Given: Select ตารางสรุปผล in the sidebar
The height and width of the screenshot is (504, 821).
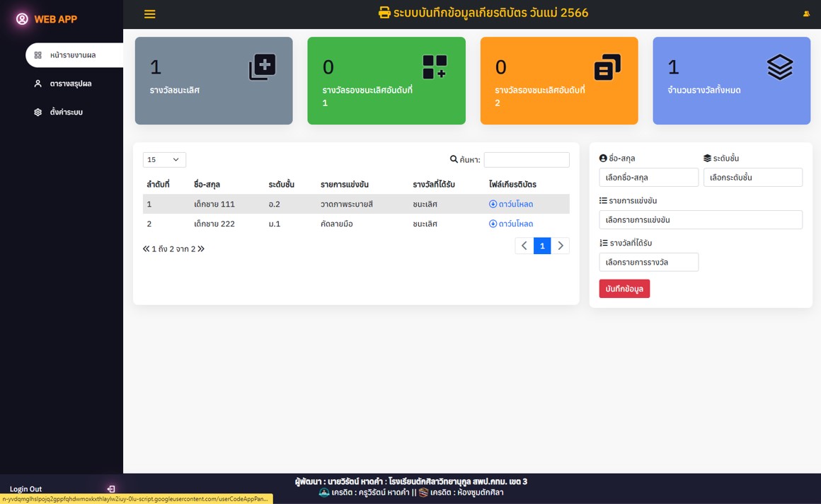Looking at the screenshot, I should 70,84.
